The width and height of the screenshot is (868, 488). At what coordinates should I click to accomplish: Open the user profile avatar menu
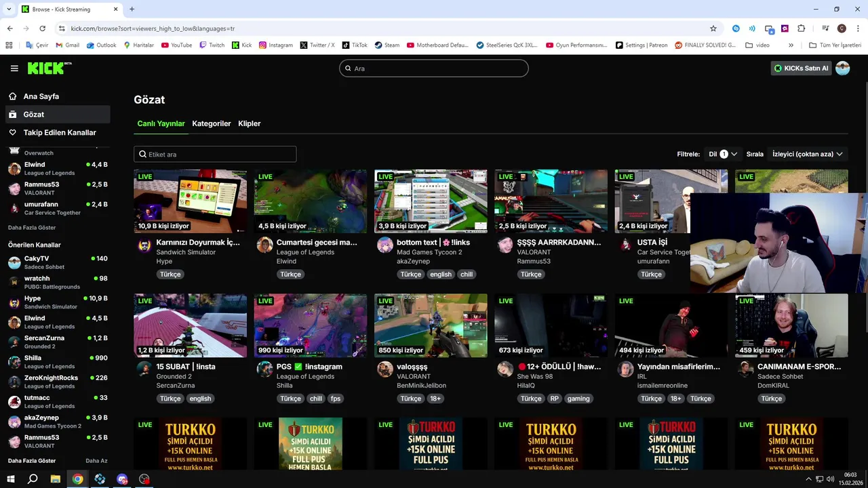843,68
